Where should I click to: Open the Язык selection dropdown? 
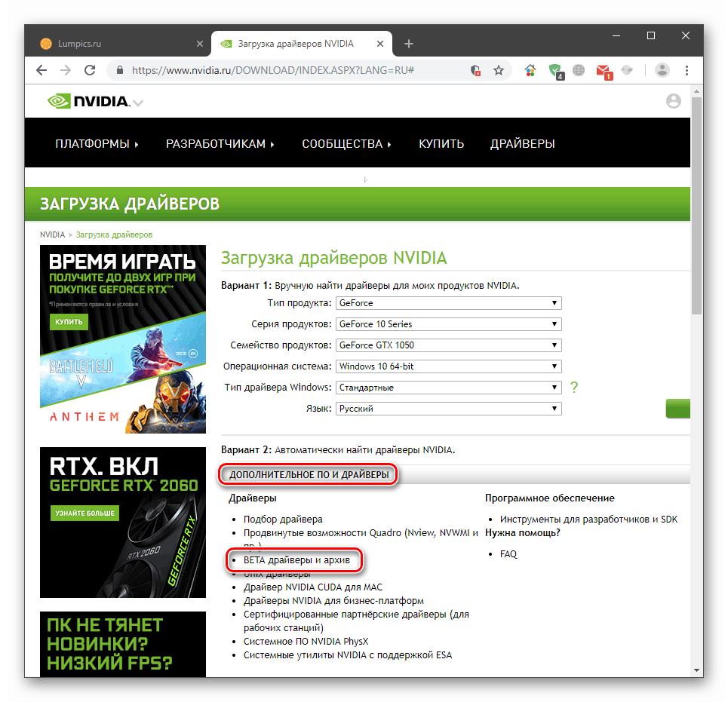coord(448,408)
